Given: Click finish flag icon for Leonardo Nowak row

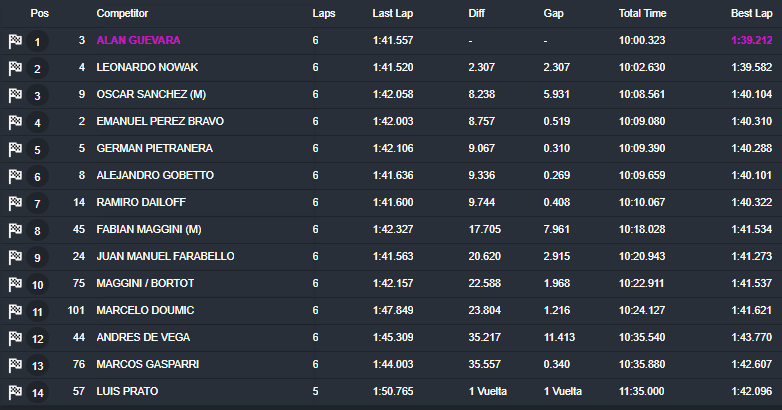Looking at the screenshot, I should pos(15,69).
